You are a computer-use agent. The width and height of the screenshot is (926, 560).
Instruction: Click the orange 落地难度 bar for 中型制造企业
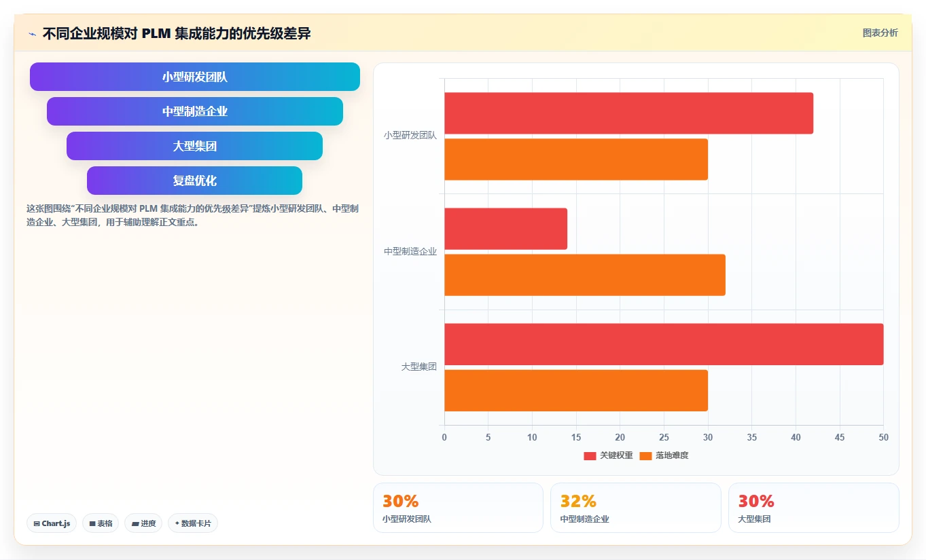coord(585,275)
